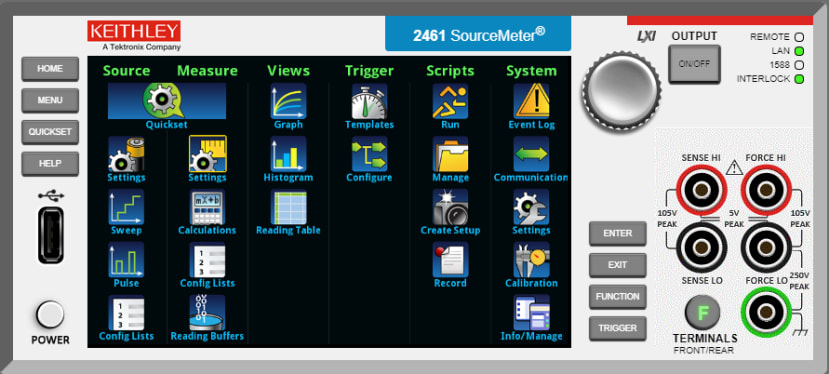Click the EXIT key
The image size is (829, 374).
(x=618, y=265)
